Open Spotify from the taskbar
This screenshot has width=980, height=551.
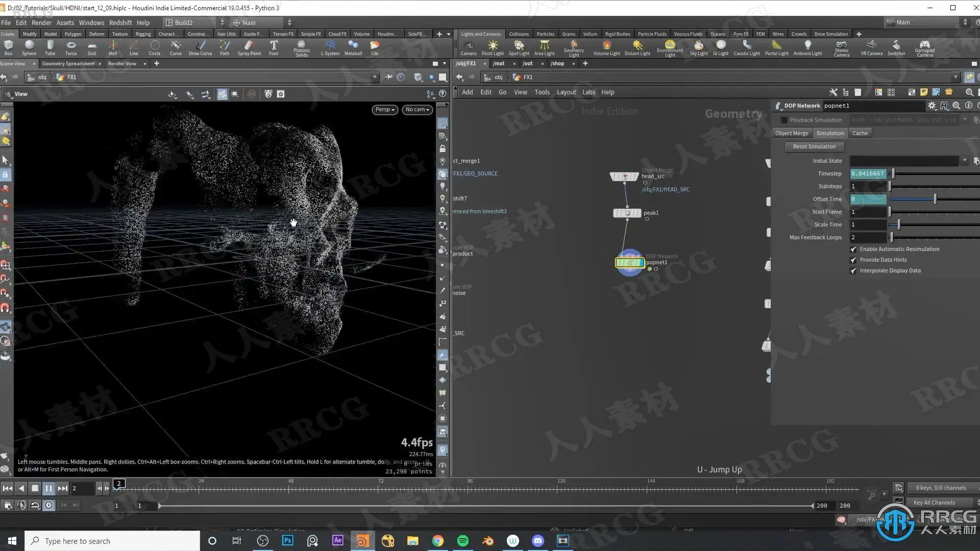pyautogui.click(x=462, y=541)
